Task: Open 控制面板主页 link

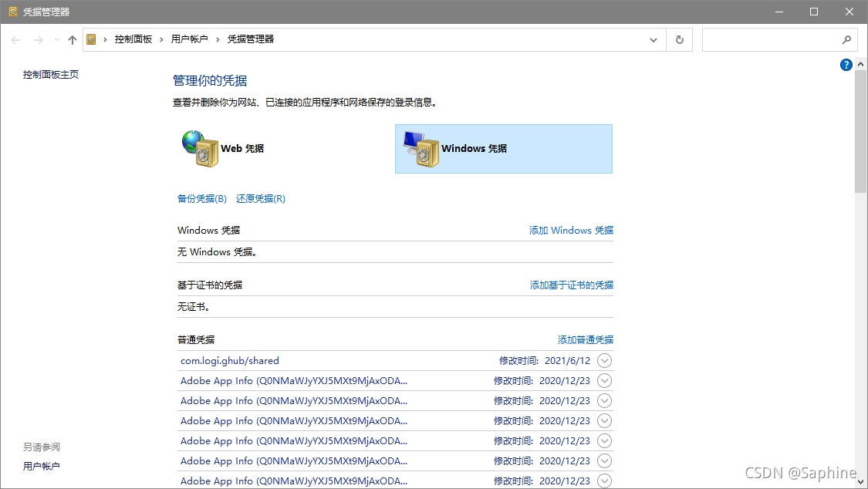Action: tap(51, 75)
